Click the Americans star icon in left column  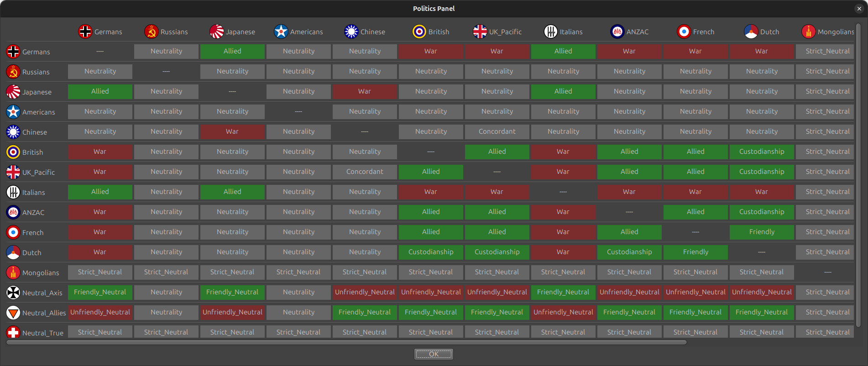pyautogui.click(x=13, y=112)
